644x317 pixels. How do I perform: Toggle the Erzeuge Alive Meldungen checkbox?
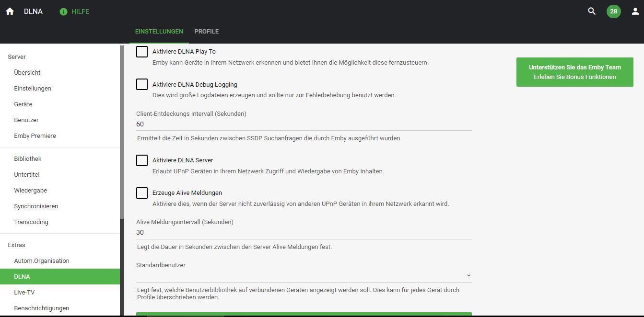pyautogui.click(x=142, y=193)
